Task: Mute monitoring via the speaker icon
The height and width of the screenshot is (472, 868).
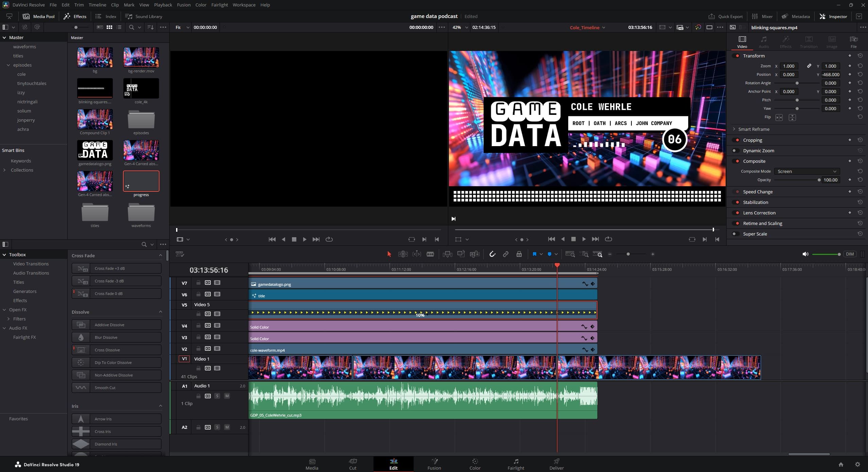Action: coord(805,254)
